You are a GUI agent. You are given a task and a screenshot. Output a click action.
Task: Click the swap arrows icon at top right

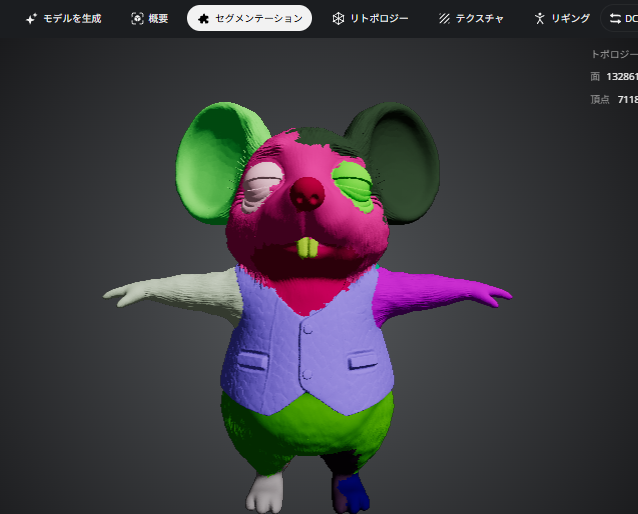615,18
